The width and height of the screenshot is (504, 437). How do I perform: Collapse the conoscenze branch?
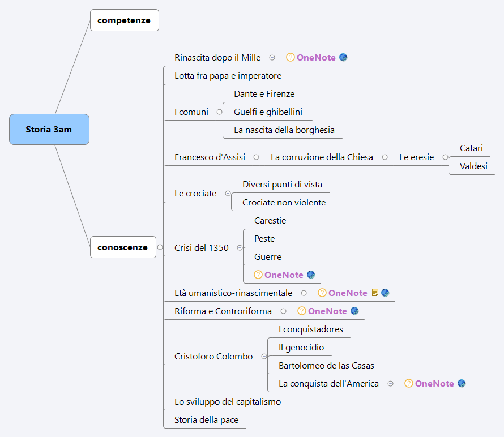point(160,247)
